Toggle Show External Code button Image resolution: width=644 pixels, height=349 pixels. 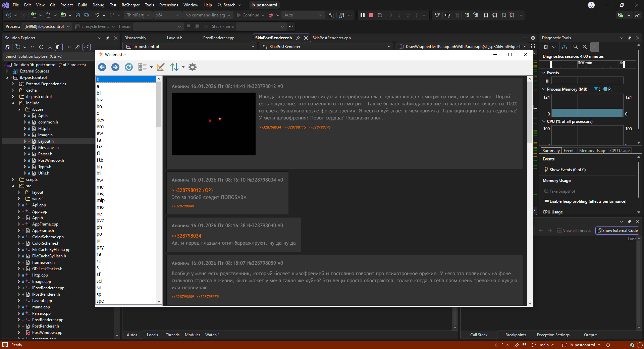tap(617, 231)
